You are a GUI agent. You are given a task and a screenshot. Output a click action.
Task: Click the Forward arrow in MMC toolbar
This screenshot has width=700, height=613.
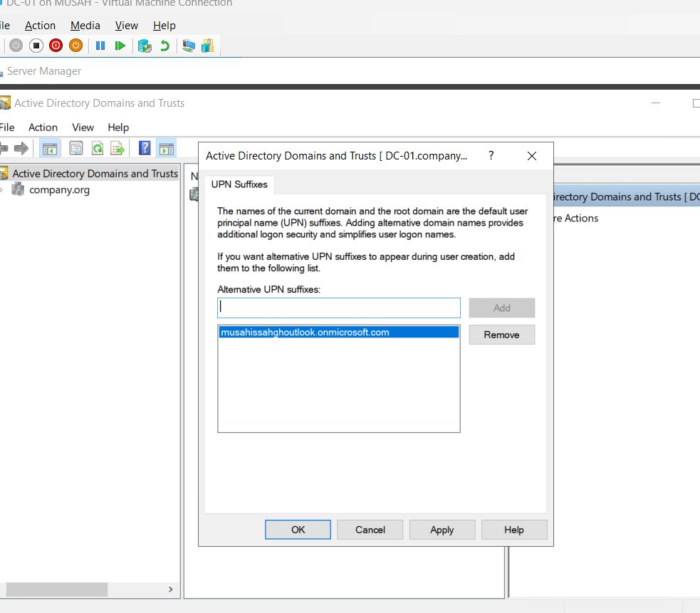coord(21,148)
